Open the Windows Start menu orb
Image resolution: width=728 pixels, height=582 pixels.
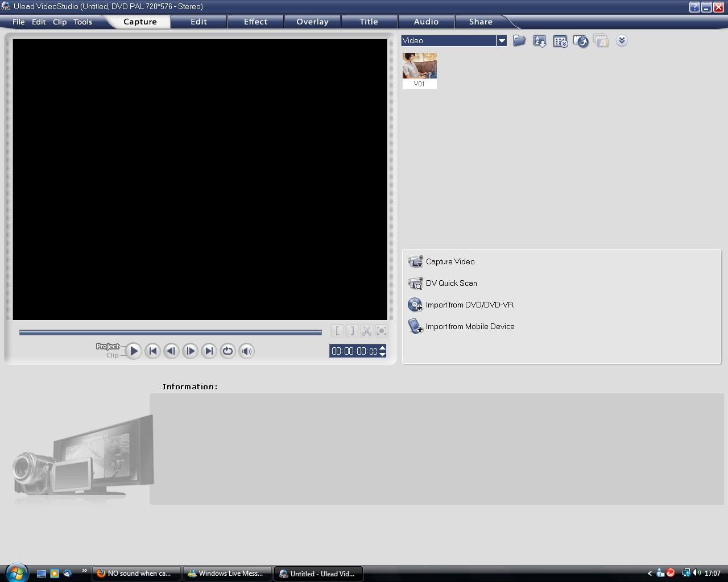tap(16, 573)
